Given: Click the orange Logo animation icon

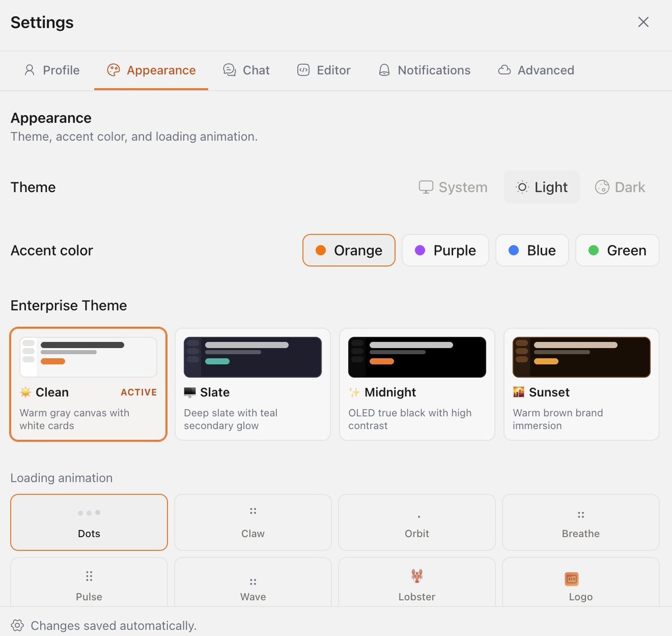Looking at the screenshot, I should [571, 579].
